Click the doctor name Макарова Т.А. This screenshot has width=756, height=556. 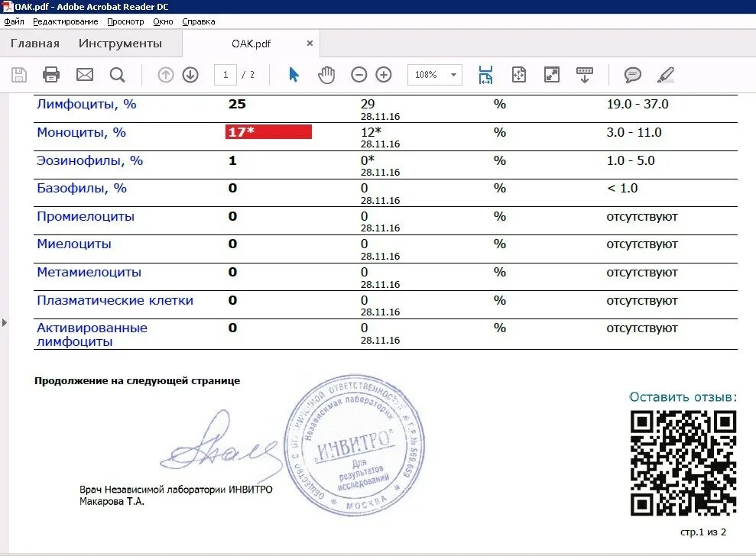click(x=112, y=502)
